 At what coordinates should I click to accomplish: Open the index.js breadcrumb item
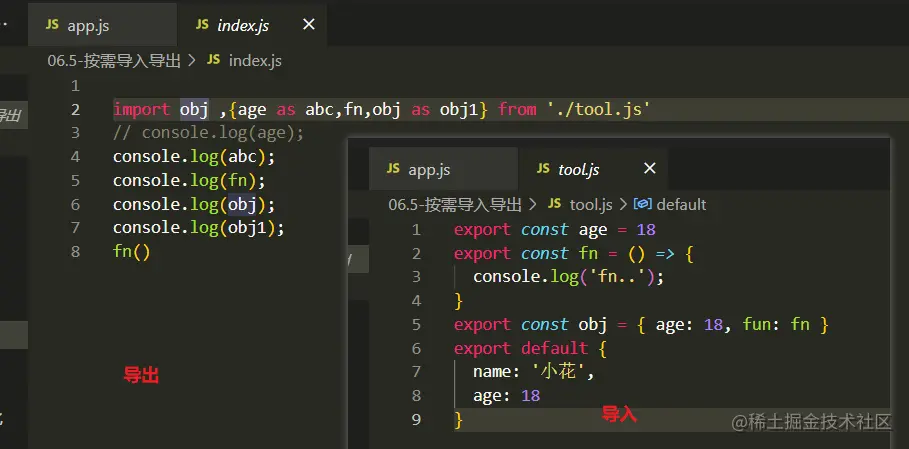[255, 61]
